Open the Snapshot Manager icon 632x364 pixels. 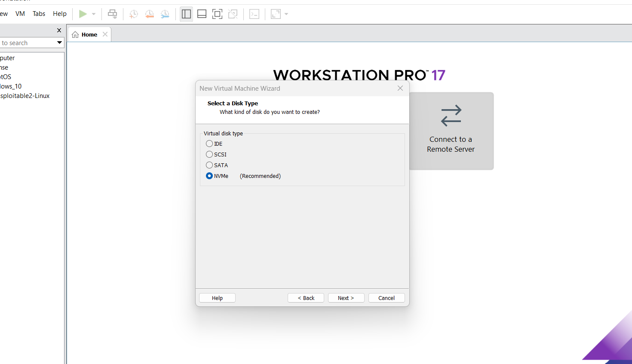coord(165,14)
